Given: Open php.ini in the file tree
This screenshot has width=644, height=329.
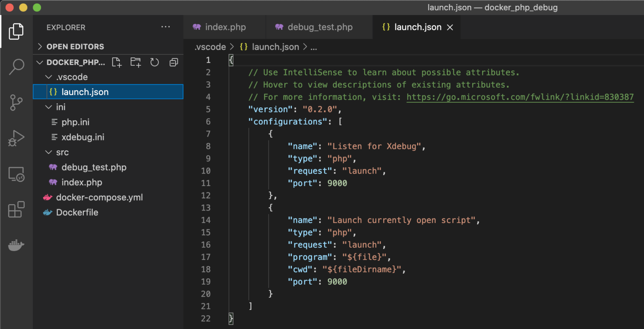Looking at the screenshot, I should pyautogui.click(x=108, y=122).
